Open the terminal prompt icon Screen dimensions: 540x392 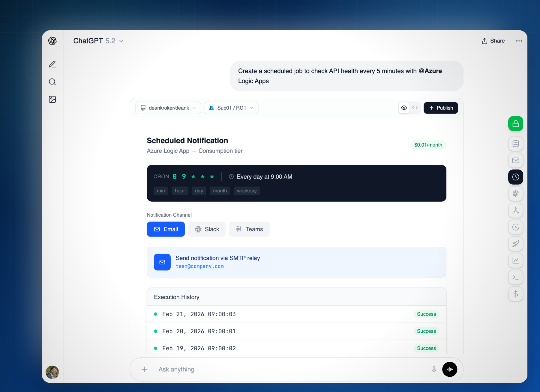point(515,277)
